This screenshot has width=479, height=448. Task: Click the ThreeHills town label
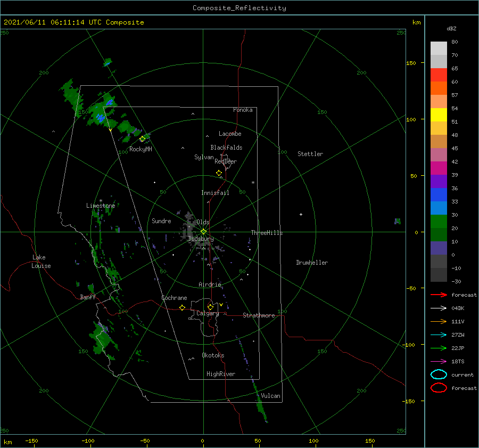click(267, 233)
